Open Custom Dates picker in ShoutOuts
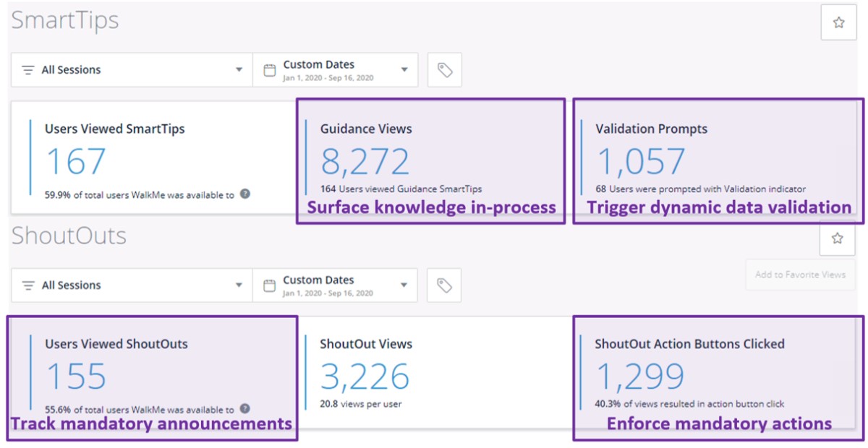868x448 pixels. tap(335, 285)
